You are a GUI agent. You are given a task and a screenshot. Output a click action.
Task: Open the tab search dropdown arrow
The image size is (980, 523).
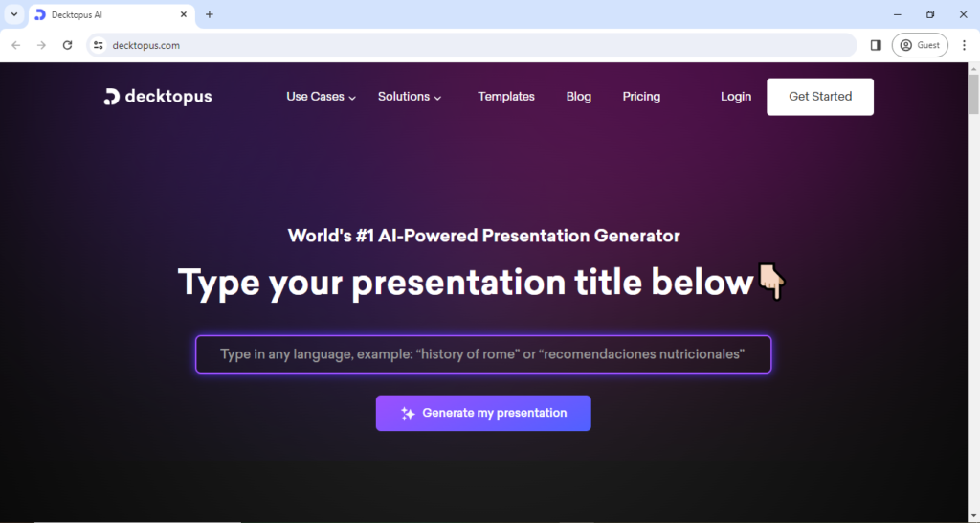point(14,14)
